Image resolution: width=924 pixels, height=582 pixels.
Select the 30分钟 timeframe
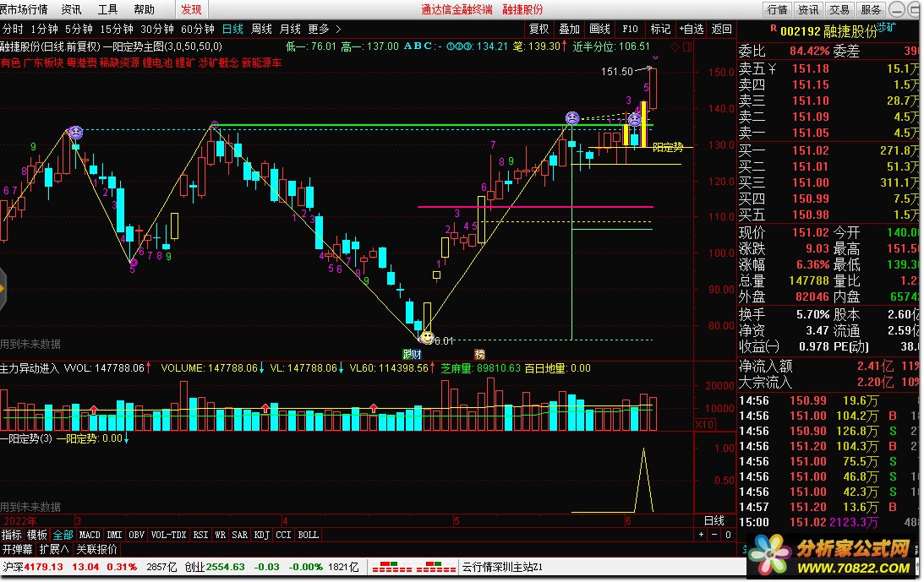point(156,29)
